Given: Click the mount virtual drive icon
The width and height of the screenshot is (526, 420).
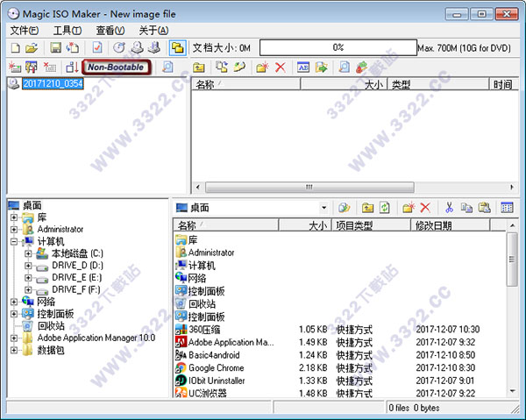Looking at the screenshot, I should (x=154, y=48).
